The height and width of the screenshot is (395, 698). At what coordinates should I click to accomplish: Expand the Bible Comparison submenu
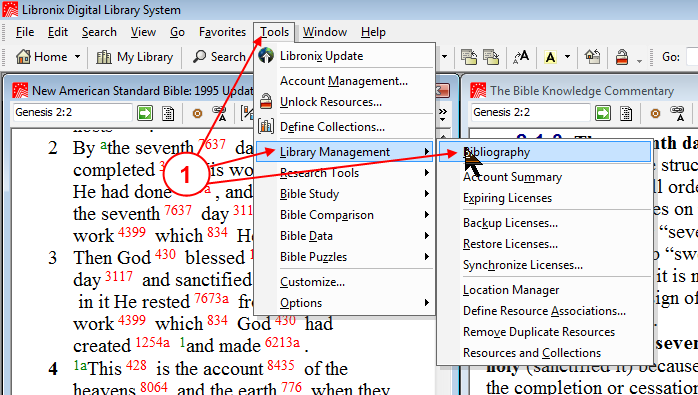345,215
